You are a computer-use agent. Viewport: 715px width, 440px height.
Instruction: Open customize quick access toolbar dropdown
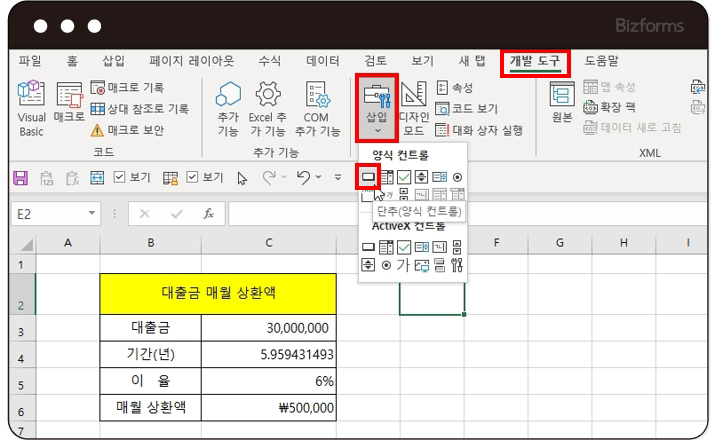(x=338, y=177)
